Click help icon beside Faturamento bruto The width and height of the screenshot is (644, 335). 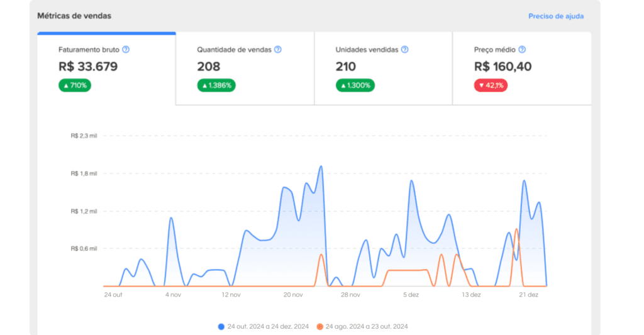click(126, 50)
